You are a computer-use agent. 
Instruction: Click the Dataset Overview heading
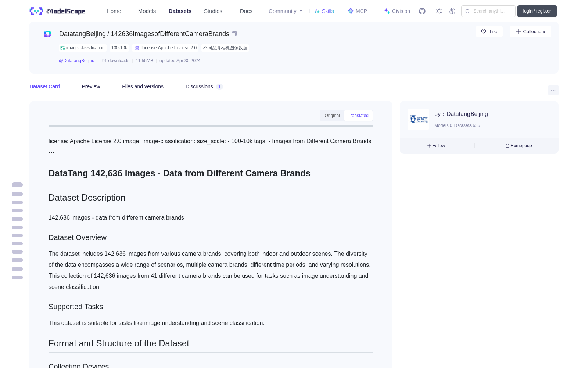pos(78,237)
